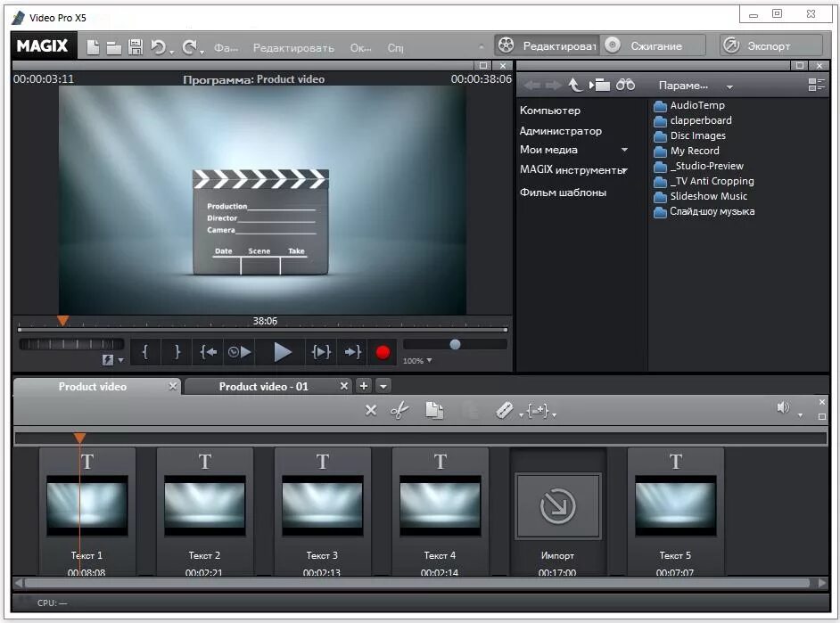This screenshot has width=840, height=623.
Task: Open the zoom level 100% dropdown
Action: pos(419,360)
